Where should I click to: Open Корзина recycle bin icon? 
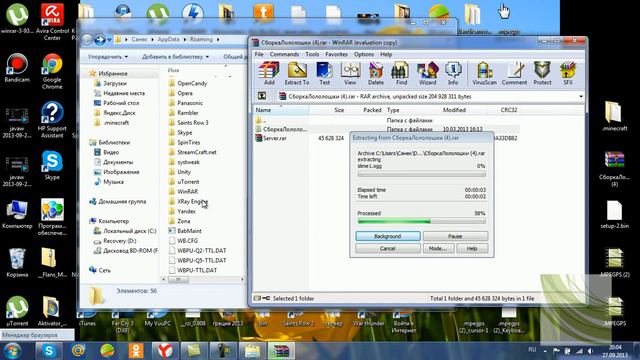point(17,263)
